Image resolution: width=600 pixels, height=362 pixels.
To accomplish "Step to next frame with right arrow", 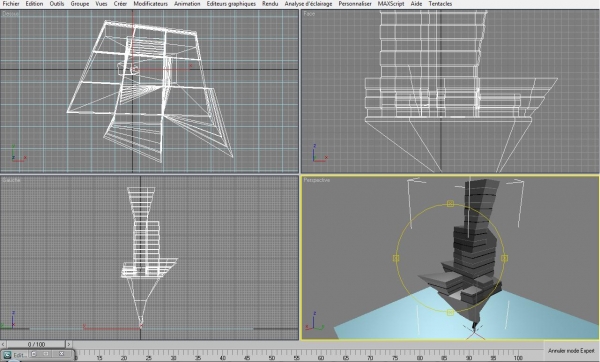I will click(x=69, y=344).
